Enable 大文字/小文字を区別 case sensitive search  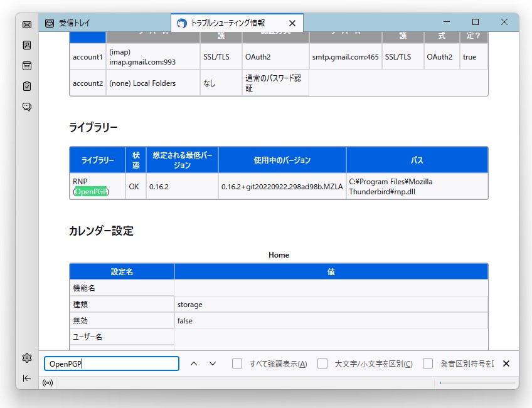322,364
